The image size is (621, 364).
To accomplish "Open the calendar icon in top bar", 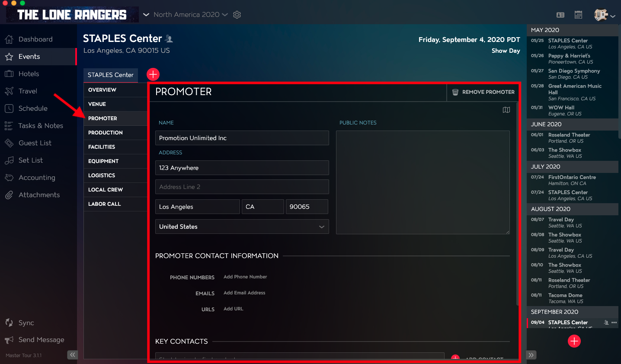I will 578,15.
